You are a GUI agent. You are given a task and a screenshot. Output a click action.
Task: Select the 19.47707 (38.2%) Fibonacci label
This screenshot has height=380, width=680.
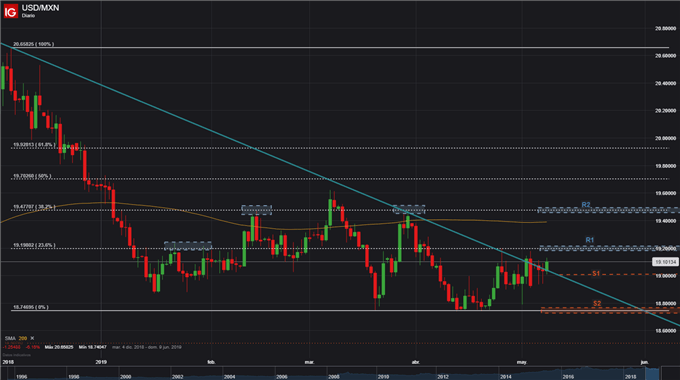(34, 207)
